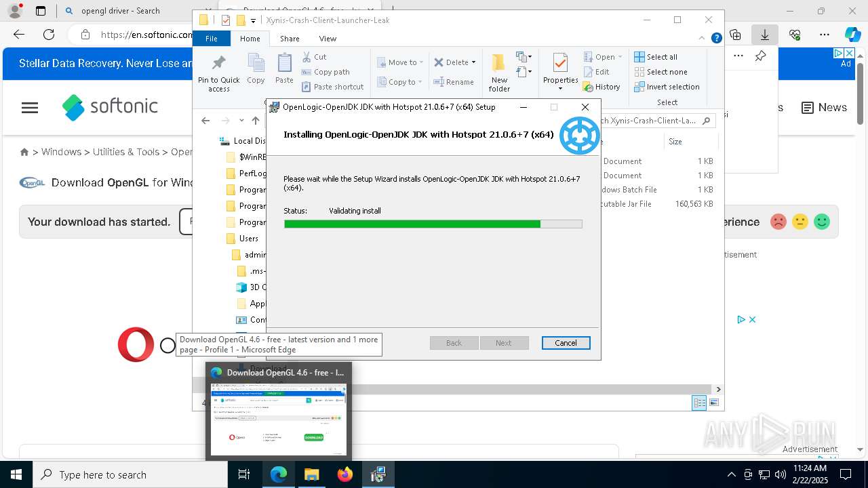Viewport: 868px width, 488px height.
Task: Switch to the View ribbon tab
Action: point(328,39)
